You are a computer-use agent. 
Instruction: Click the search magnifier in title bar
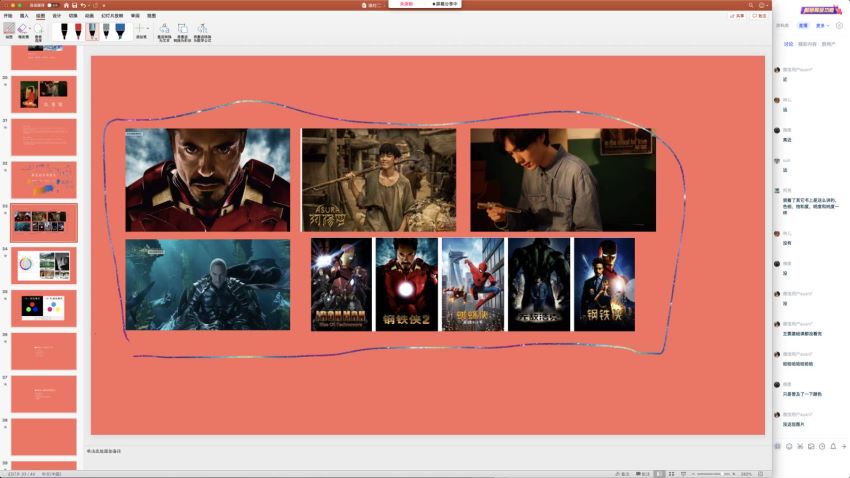(751, 5)
